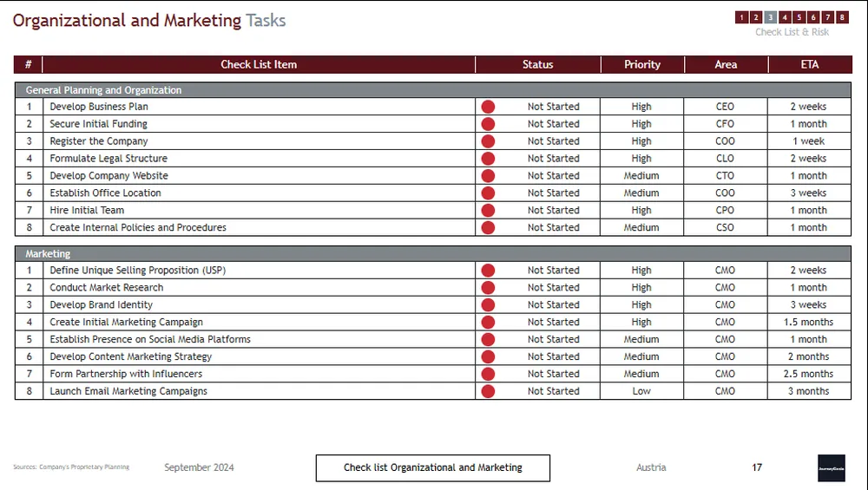Click the Status column header
Viewport: 868px width, 490px height.
click(537, 64)
